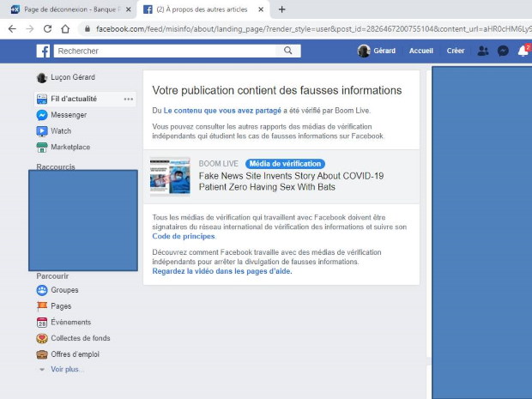This screenshot has height=399, width=532.
Task: Open Événements in the sidebar
Action: tap(69, 322)
